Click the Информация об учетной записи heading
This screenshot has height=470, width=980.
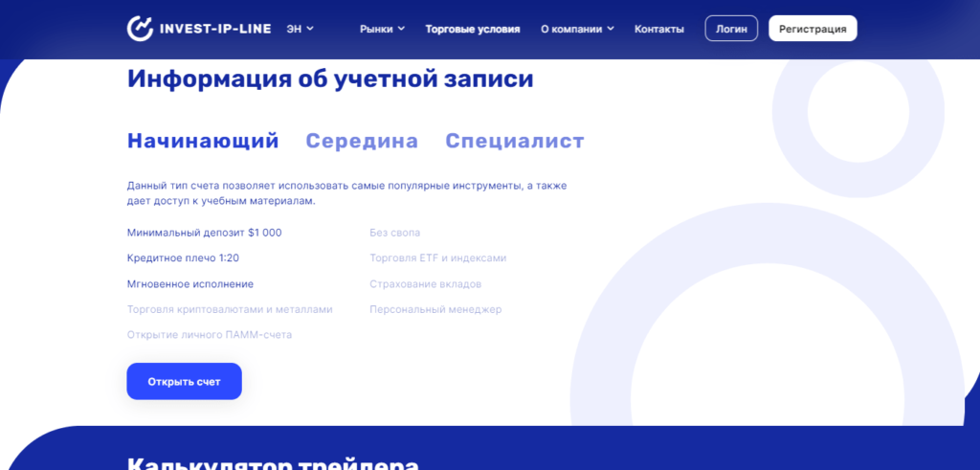(330, 79)
